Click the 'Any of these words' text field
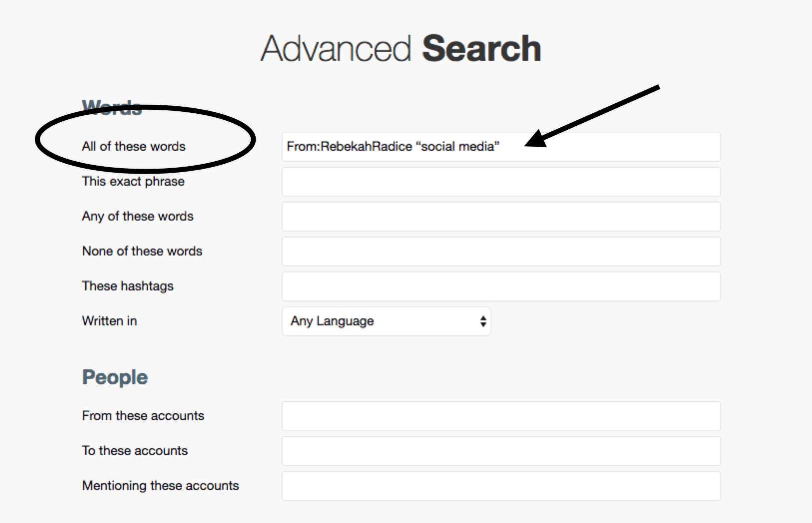The image size is (812, 523). (x=501, y=217)
